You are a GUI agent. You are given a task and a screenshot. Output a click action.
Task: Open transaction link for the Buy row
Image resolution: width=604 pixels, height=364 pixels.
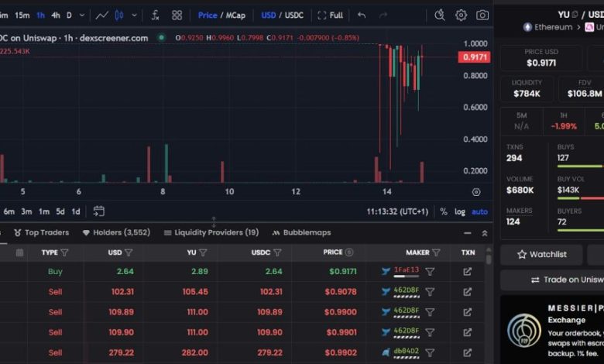coord(467,271)
